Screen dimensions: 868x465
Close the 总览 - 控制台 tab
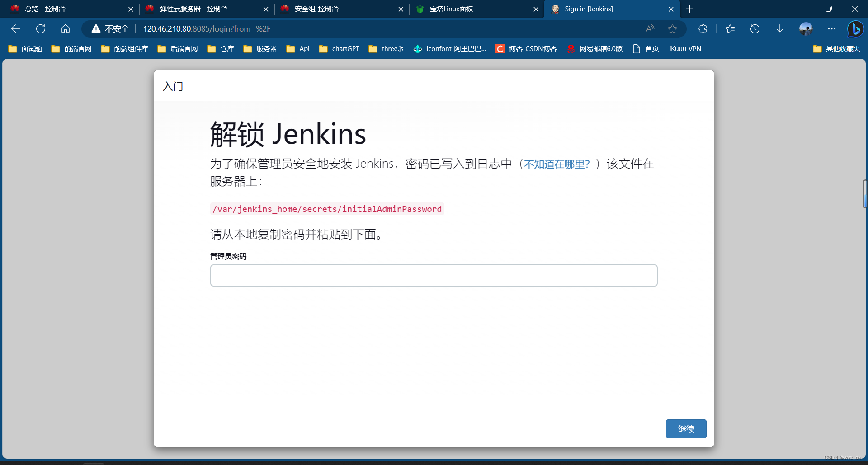pyautogui.click(x=131, y=9)
